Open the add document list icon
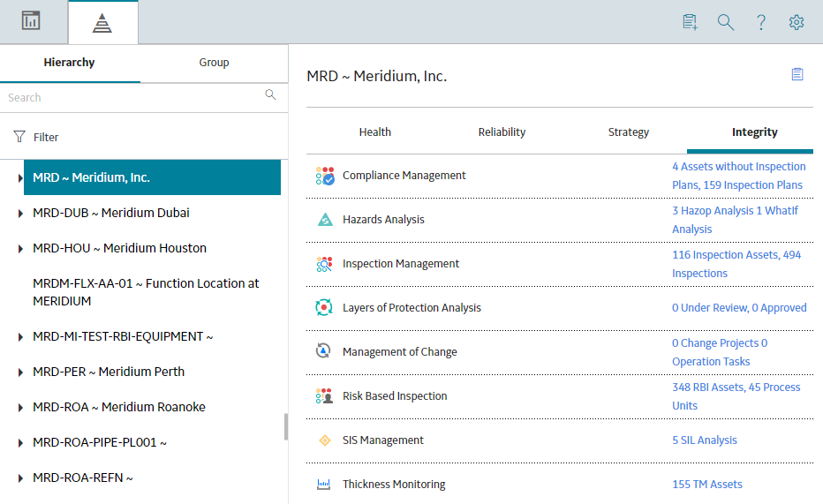This screenshot has width=823, height=504. tap(691, 22)
